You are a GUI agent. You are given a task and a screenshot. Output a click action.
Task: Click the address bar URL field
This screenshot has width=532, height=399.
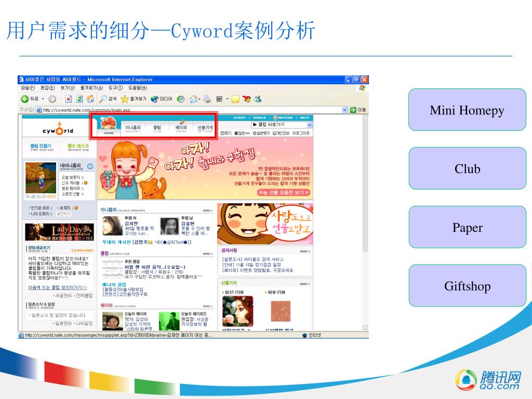coord(192,110)
